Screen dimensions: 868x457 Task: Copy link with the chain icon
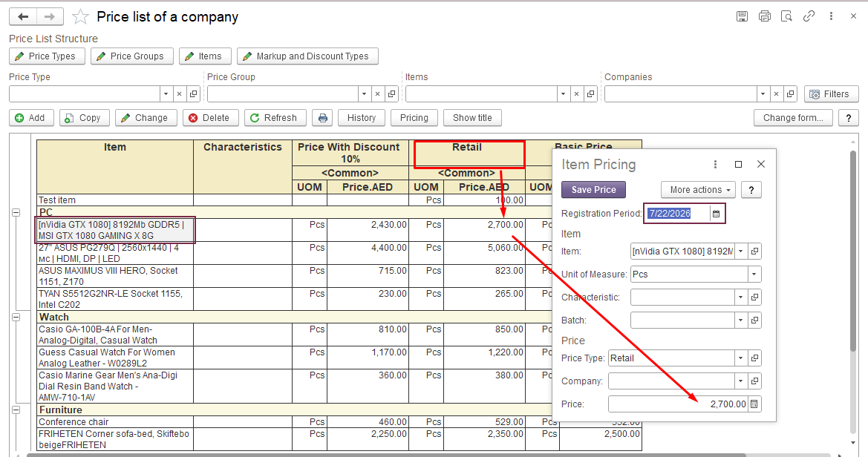click(x=809, y=16)
